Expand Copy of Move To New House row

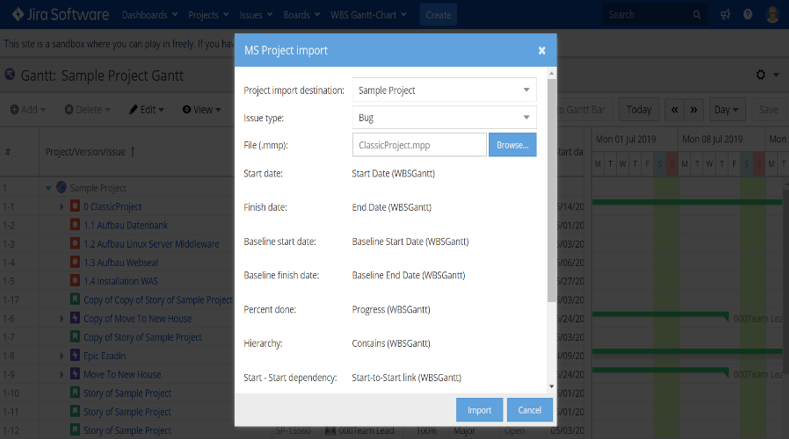pos(61,318)
